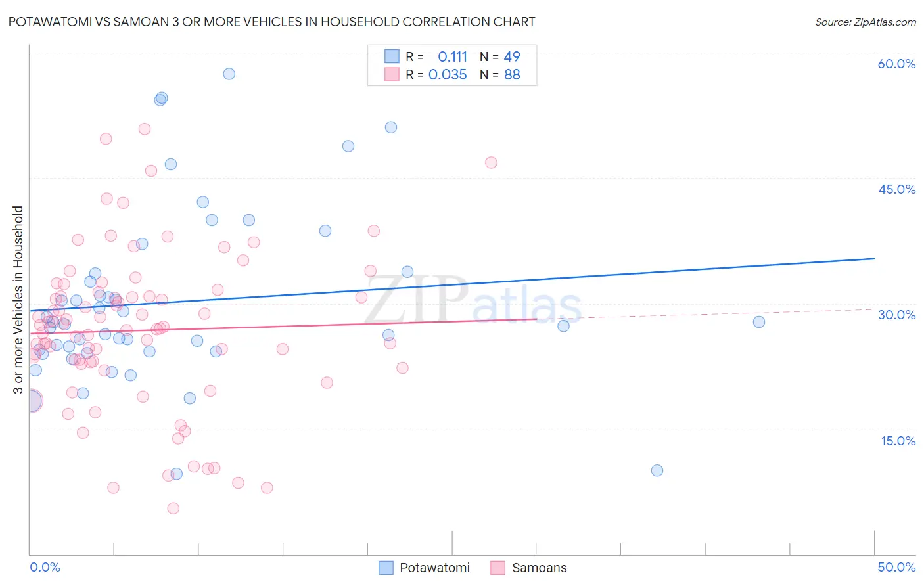Screen dimensions: 924x586
Task: Select the Samoans legend label
Action: click(540, 568)
